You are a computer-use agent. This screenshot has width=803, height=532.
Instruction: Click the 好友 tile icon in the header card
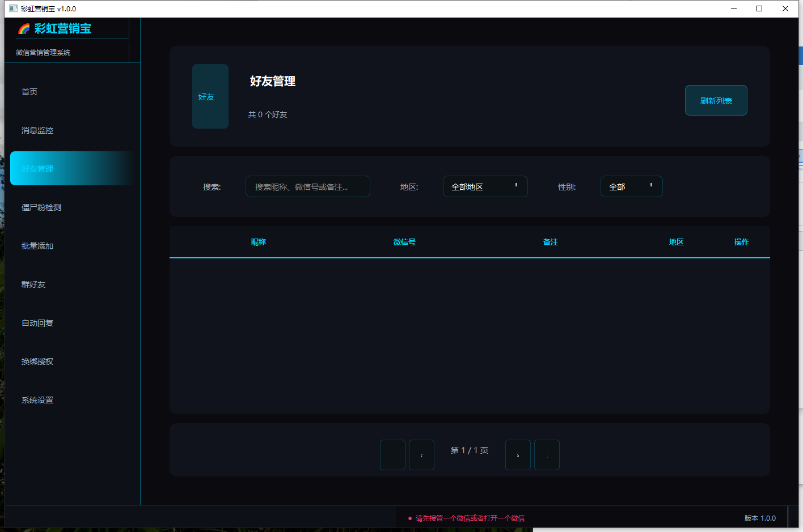210,96
